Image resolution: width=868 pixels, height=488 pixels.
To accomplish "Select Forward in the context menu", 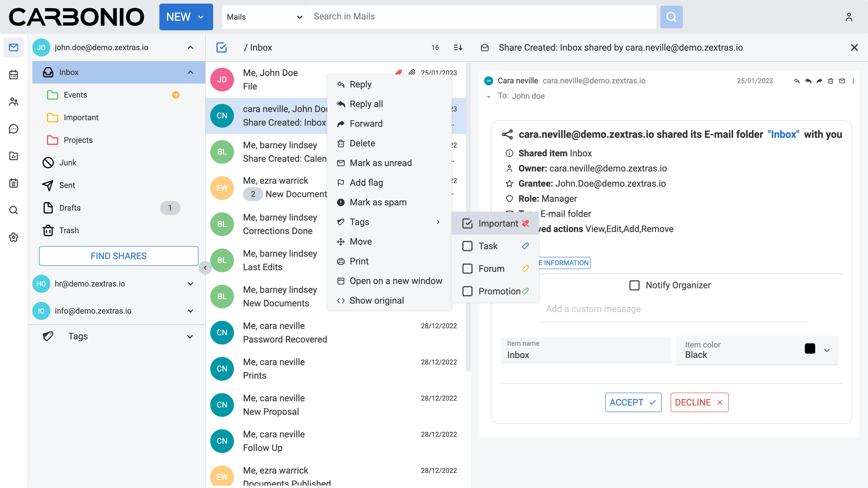I will coord(366,124).
